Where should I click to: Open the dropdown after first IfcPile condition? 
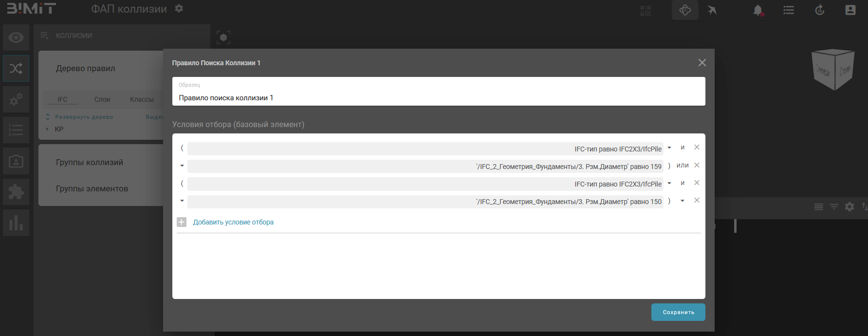coord(669,148)
